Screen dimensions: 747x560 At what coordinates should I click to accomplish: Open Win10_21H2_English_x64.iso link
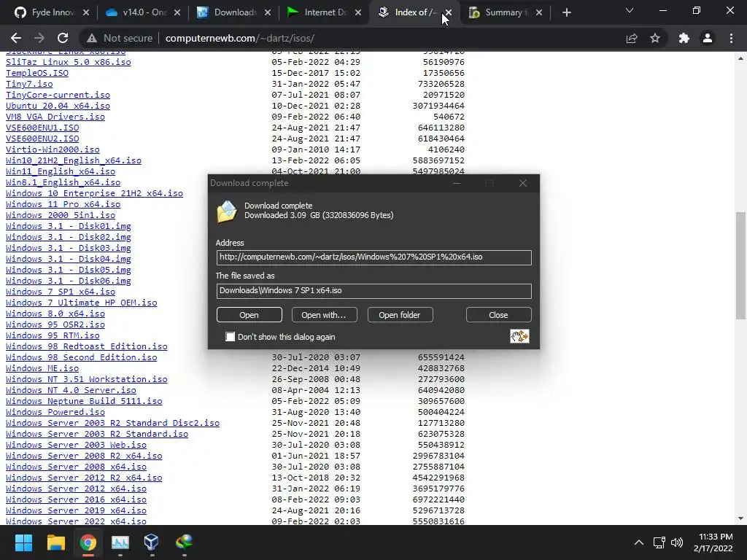tap(74, 160)
